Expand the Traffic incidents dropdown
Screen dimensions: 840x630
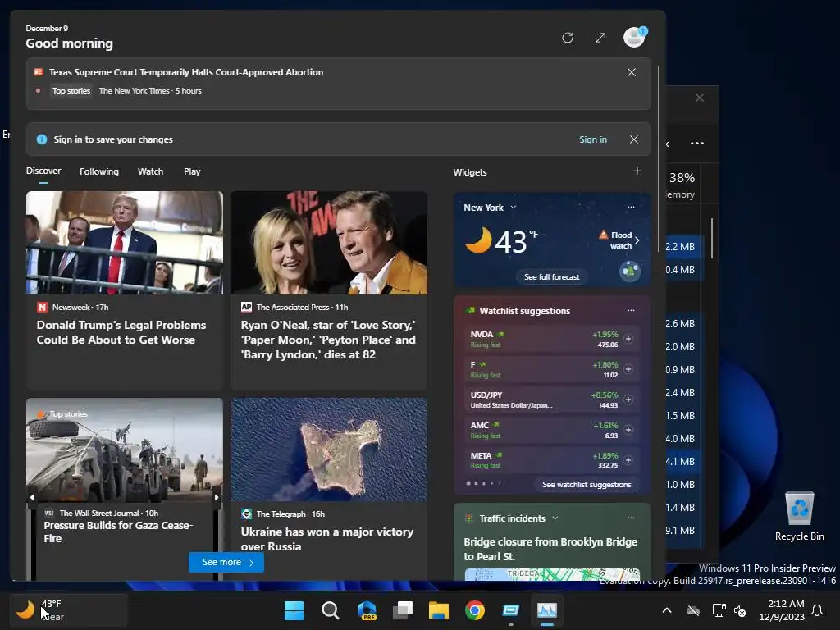(x=555, y=518)
